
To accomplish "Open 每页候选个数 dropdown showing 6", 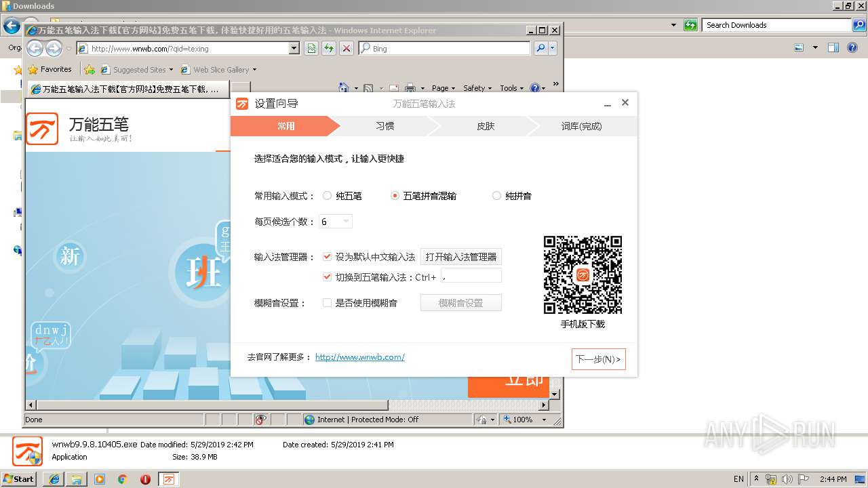I will [336, 222].
